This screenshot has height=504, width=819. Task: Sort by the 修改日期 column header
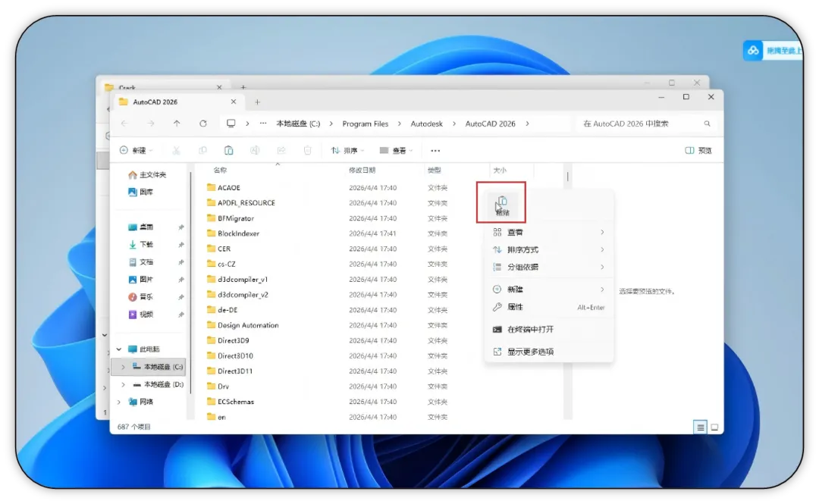click(x=362, y=171)
